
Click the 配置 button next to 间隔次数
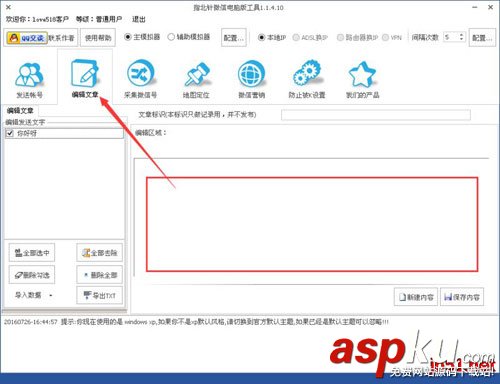click(x=482, y=38)
